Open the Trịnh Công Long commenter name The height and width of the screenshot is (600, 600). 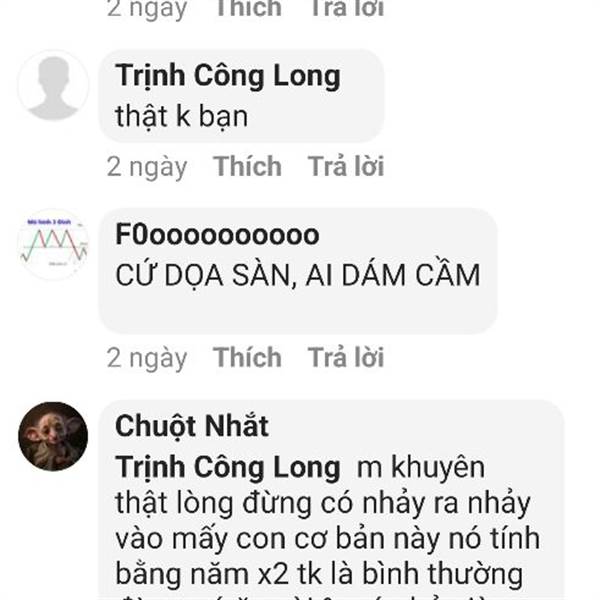click(x=228, y=76)
